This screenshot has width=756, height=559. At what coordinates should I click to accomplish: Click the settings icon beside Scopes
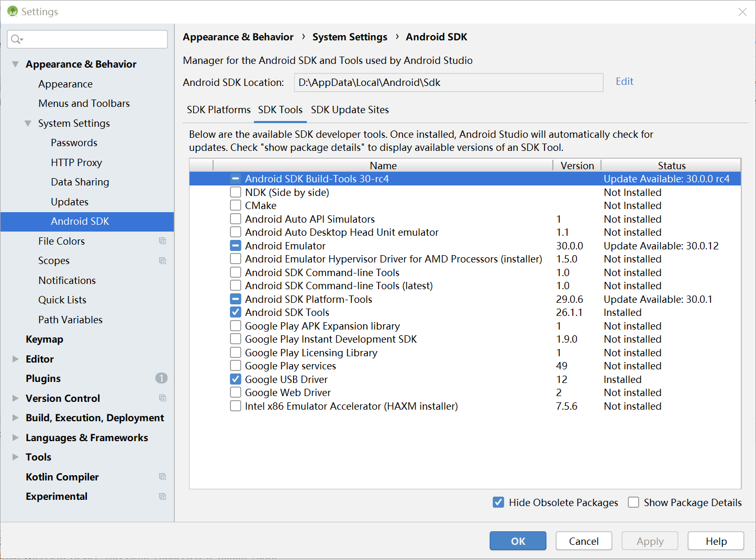162,260
